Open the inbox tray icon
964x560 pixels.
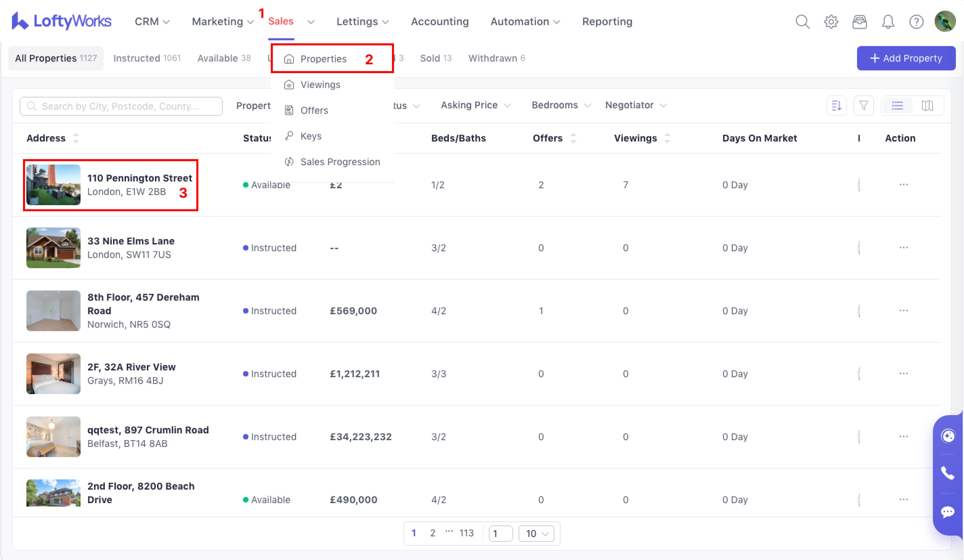(x=859, y=21)
